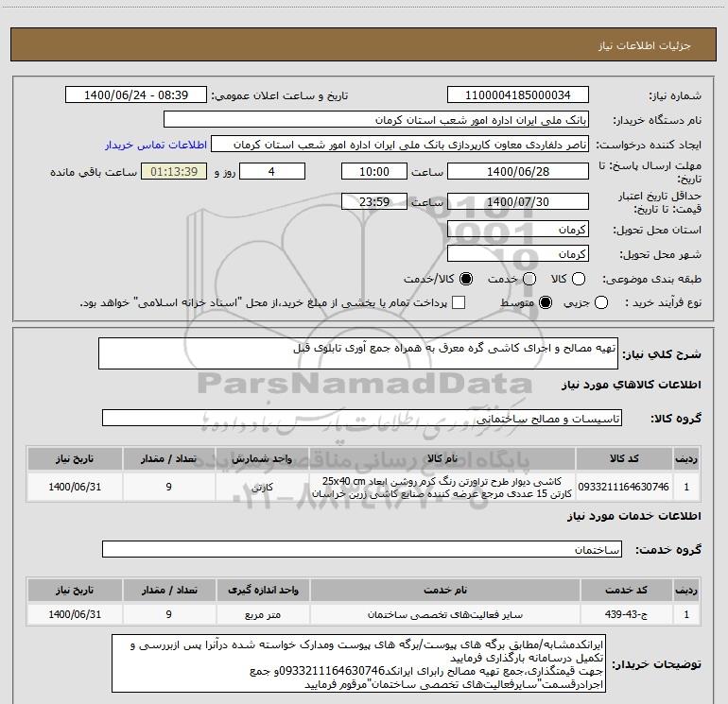
Task: Click the delivery province field کرمان
Action: point(518,230)
